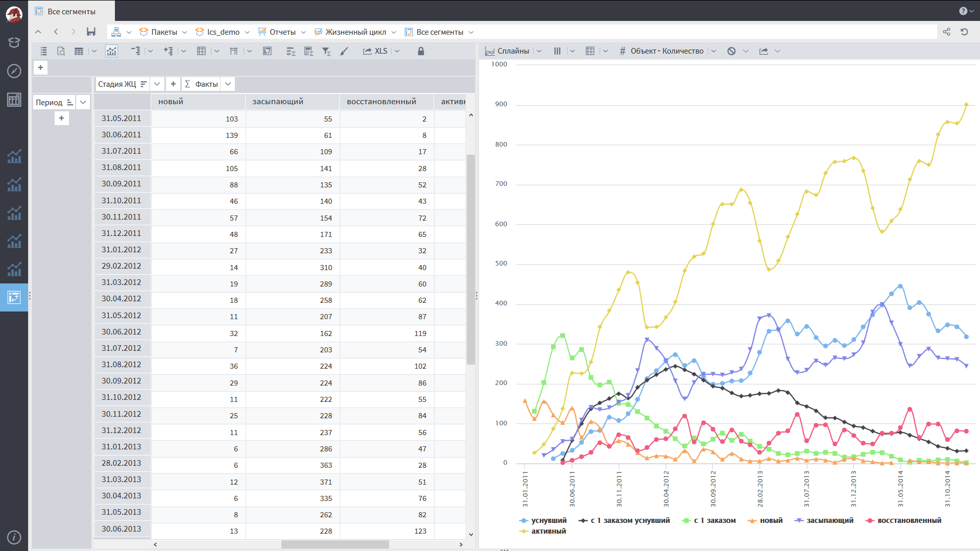980x551 pixels.
Task: Click the segment panel icon in toolbar
Action: click(267, 51)
